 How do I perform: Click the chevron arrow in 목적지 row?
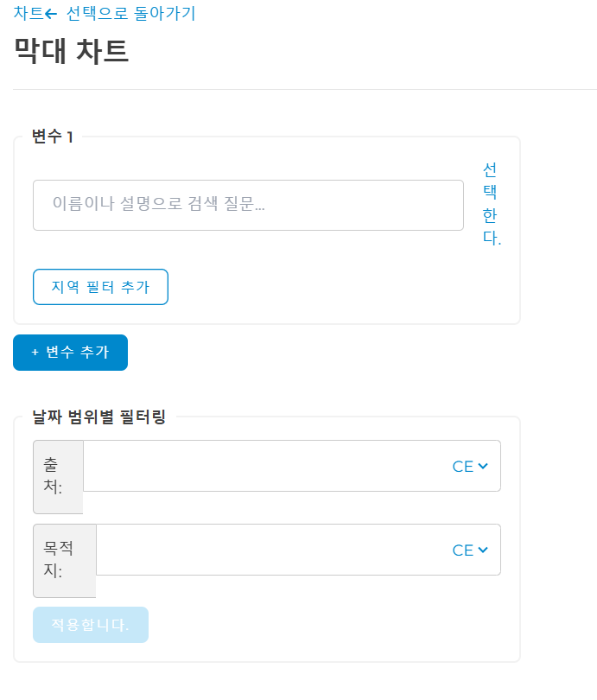(x=483, y=550)
